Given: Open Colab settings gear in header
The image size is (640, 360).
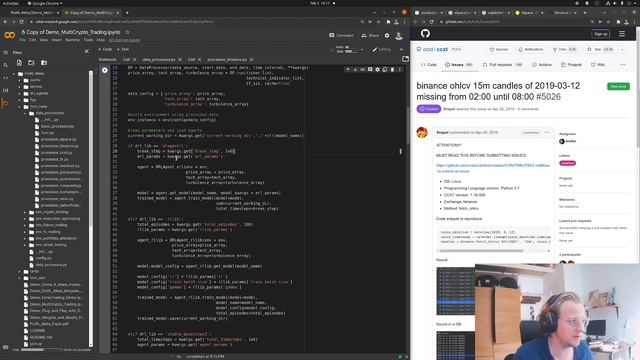Looking at the screenshot, I should 387,36.
